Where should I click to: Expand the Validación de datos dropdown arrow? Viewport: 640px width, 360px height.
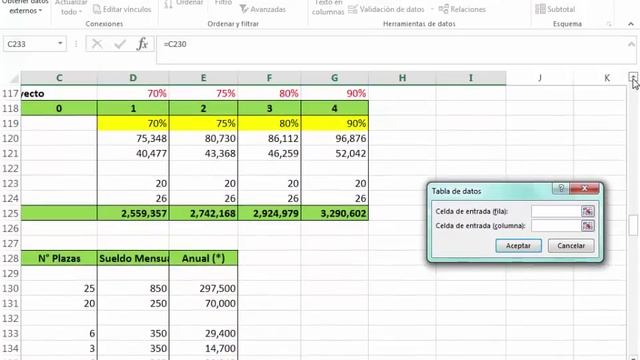(x=432, y=9)
